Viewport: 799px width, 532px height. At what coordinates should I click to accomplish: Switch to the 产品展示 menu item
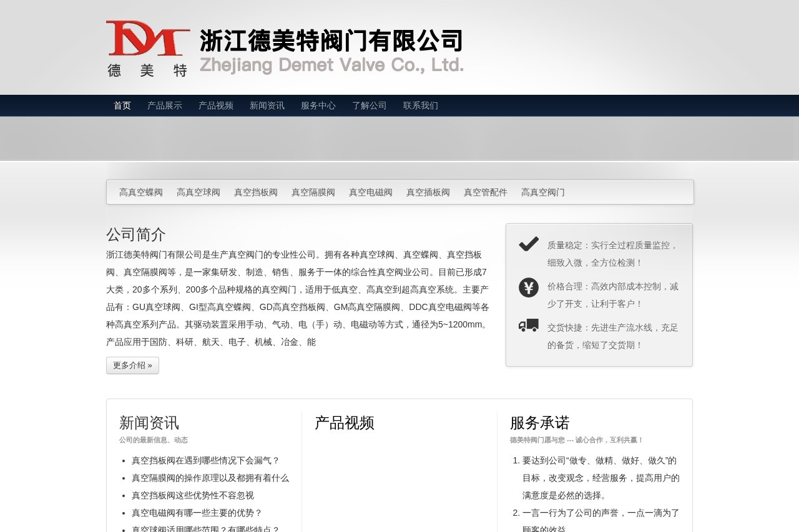pos(164,105)
